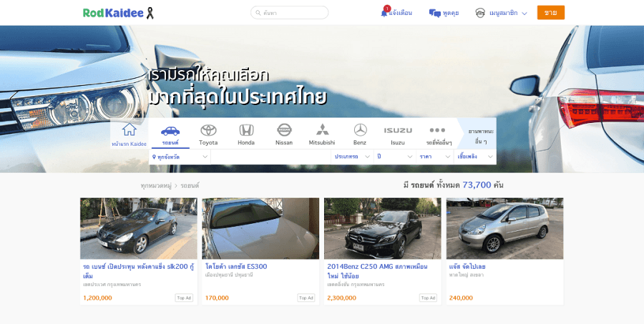The image size is (644, 324).
Task: Focus the ค้นหา search field
Action: 290,13
